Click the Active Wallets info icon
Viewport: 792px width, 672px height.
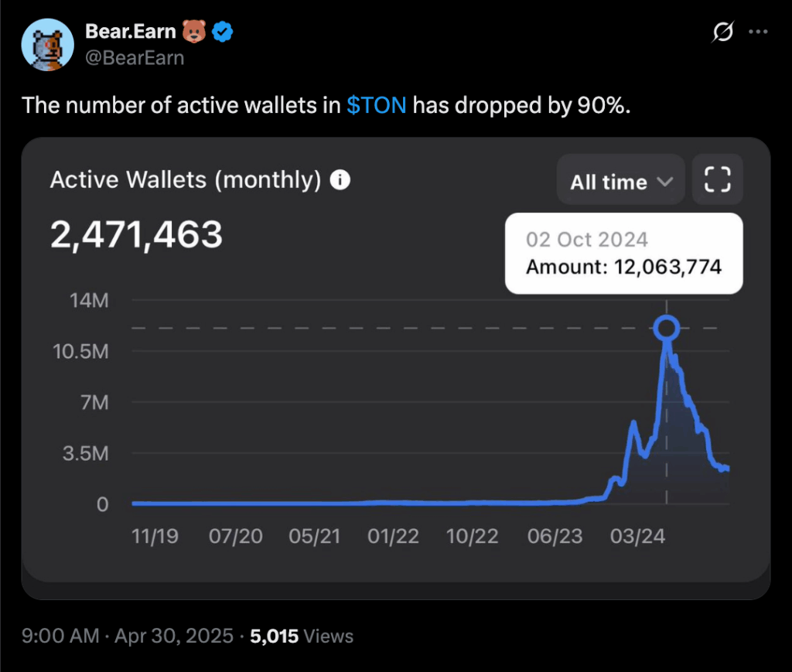340,180
